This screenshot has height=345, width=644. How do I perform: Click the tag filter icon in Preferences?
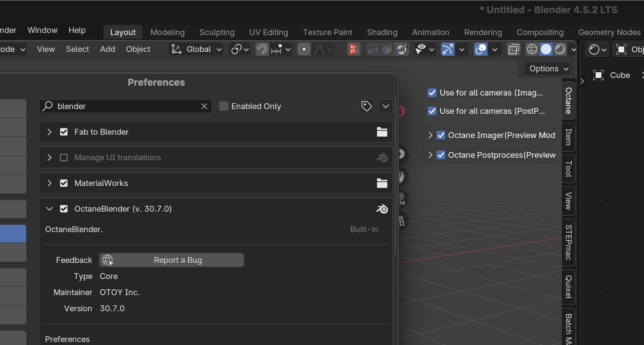tap(367, 106)
